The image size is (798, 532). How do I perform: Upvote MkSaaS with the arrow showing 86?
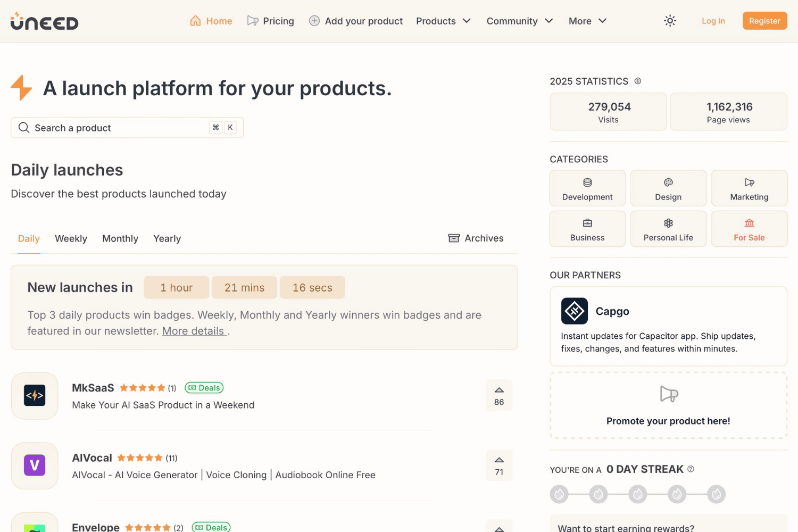coord(499,395)
